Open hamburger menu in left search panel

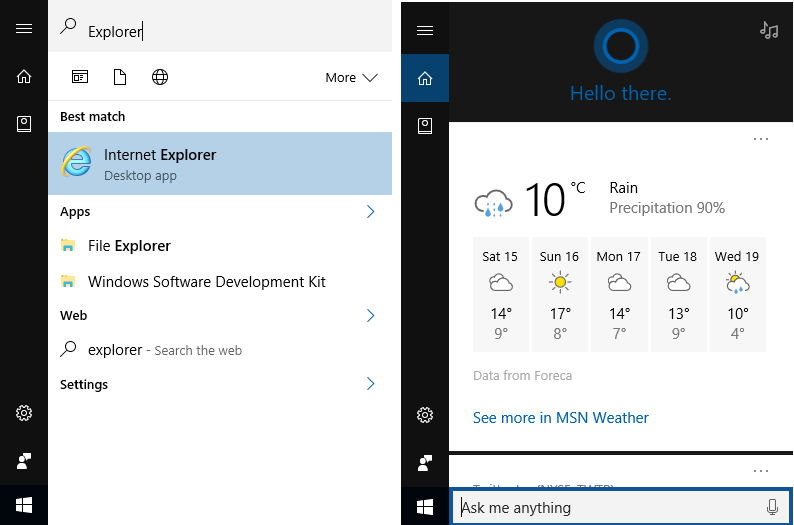24,28
